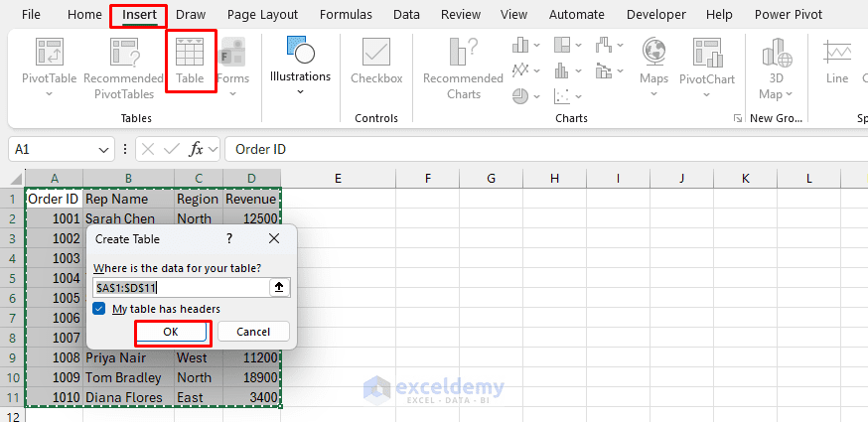This screenshot has height=422, width=868.
Task: Select row 9 header
Action: [x=12, y=357]
